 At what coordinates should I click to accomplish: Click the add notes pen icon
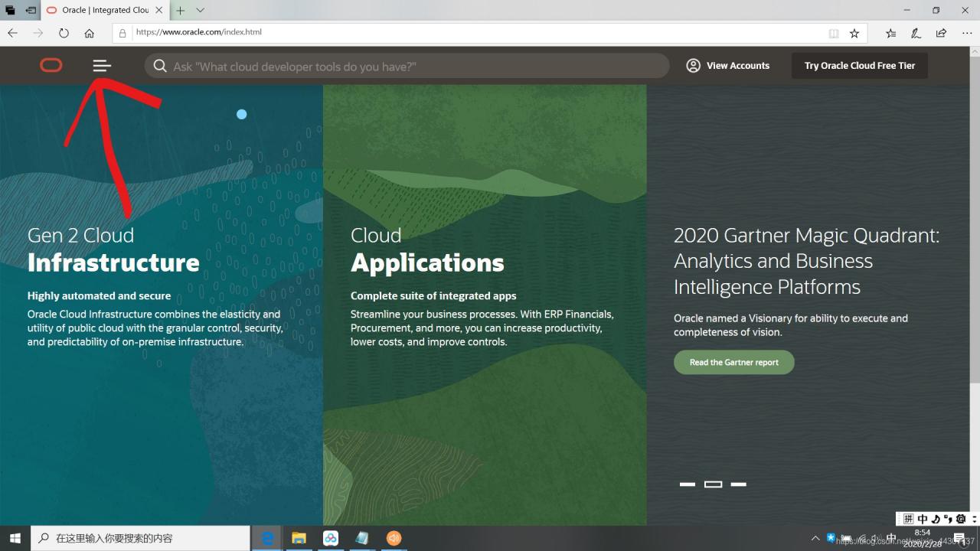pyautogui.click(x=916, y=33)
